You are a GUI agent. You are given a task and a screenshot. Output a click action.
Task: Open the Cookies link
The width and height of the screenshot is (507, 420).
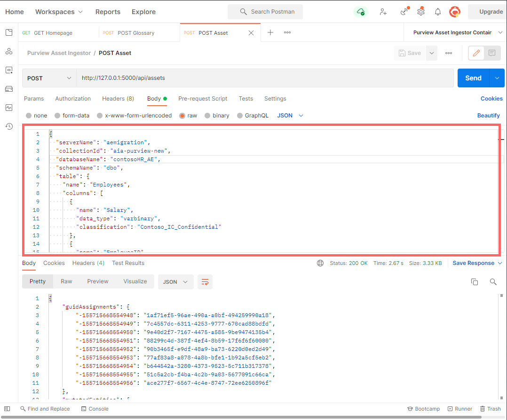click(x=491, y=99)
